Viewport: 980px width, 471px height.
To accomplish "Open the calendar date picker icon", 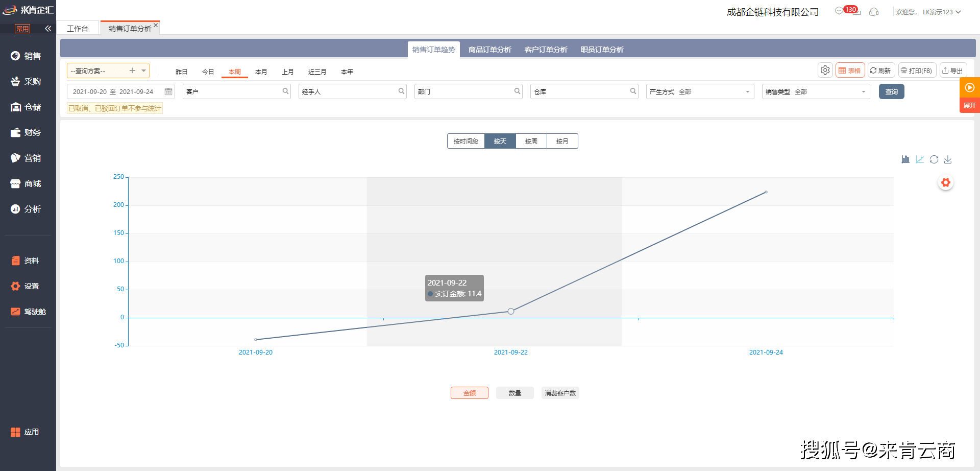I will tap(168, 91).
